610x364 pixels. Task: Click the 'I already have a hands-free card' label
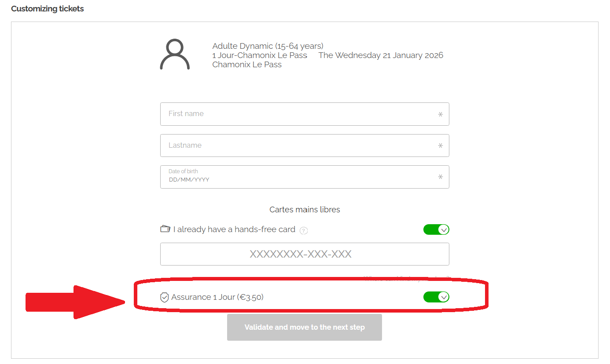[234, 229]
